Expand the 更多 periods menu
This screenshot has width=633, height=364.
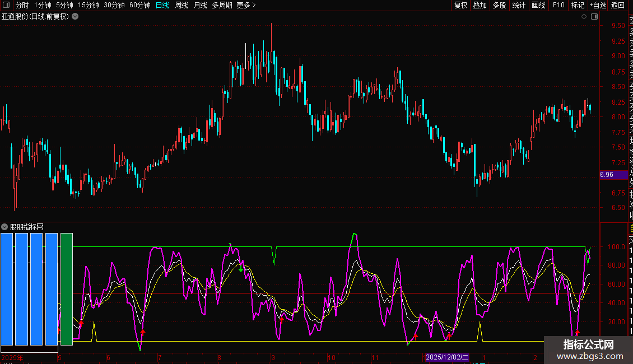pyautogui.click(x=246, y=5)
